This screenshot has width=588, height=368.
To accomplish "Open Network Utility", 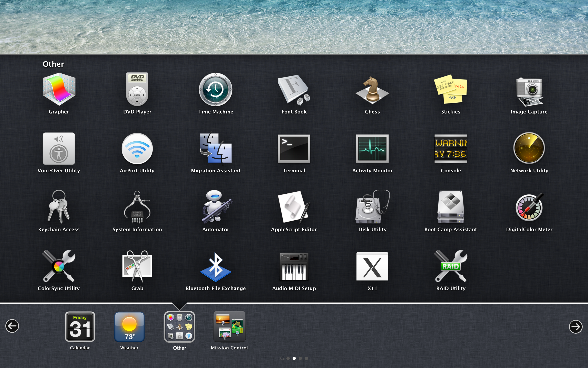I will 529,148.
